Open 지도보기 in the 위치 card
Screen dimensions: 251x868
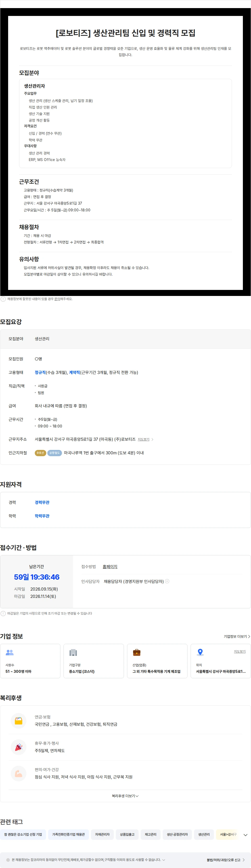pyautogui.click(x=240, y=652)
